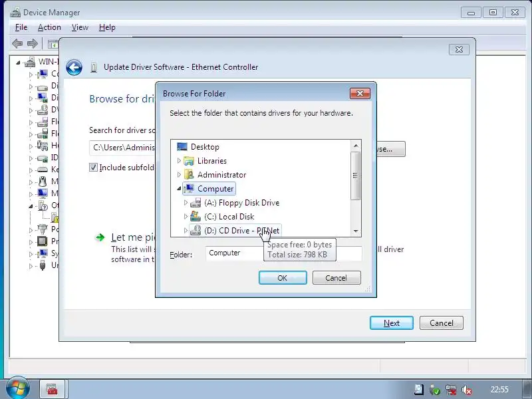
Task: Click the Keyboards category icon
Action: (43, 170)
